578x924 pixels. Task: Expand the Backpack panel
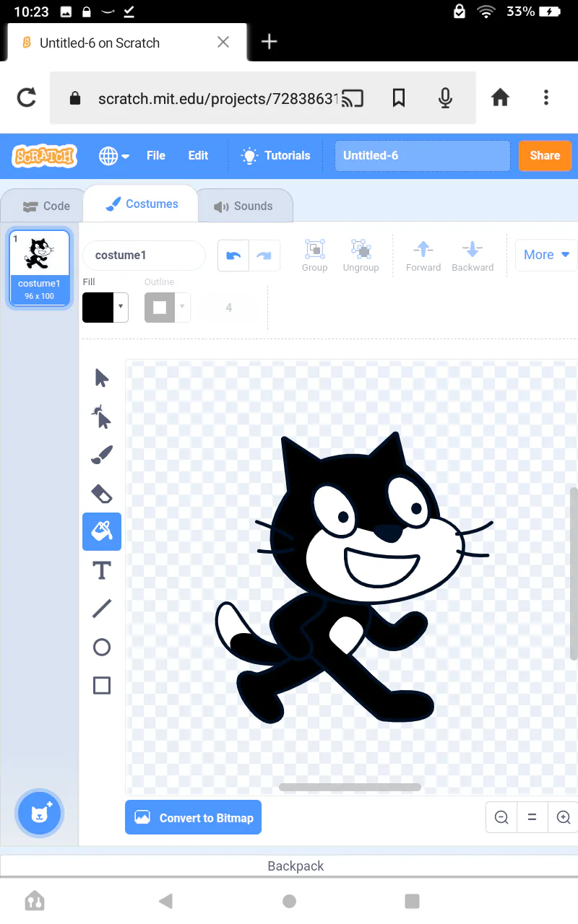(x=289, y=866)
